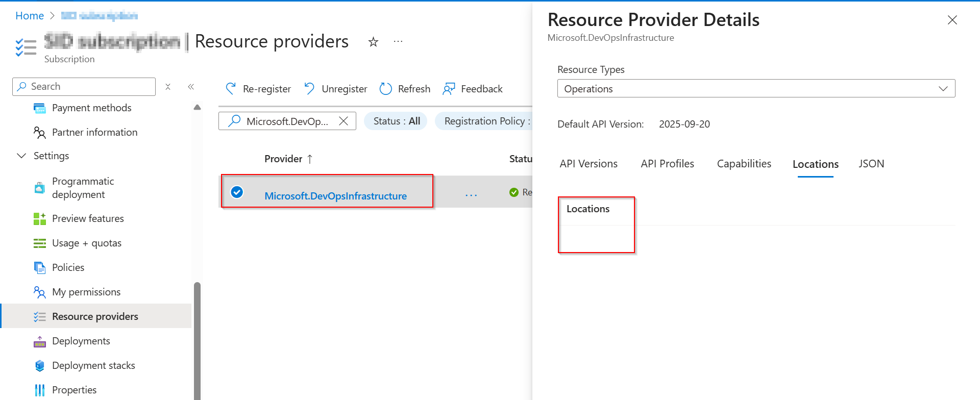Switch to the API Versions tab
Image resolution: width=980 pixels, height=400 pixels.
point(589,164)
